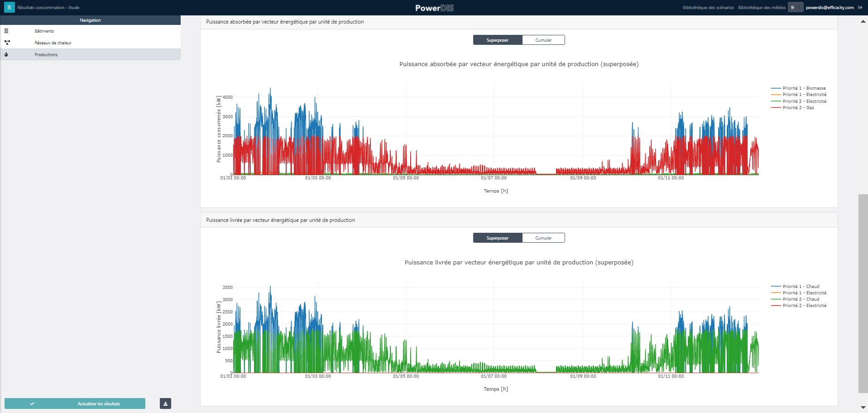Toggle Priorité 1 - Electricité in absorbée legend
868x413 pixels.
pyautogui.click(x=799, y=95)
